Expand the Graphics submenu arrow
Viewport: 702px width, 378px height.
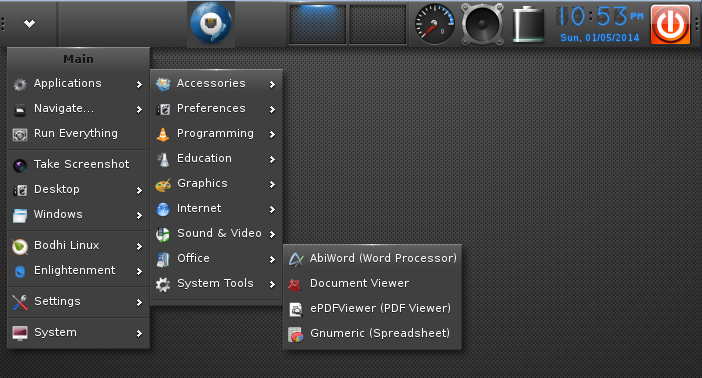pyautogui.click(x=272, y=185)
